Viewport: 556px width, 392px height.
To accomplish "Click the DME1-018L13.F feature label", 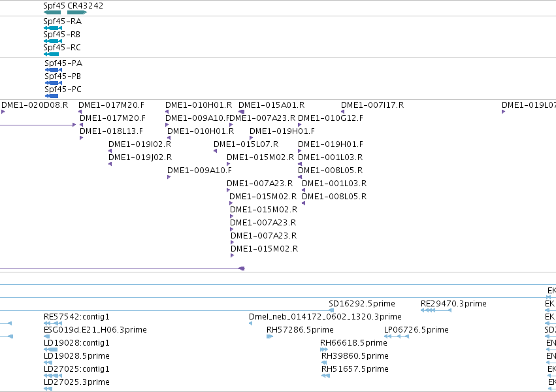I will click(111, 131).
